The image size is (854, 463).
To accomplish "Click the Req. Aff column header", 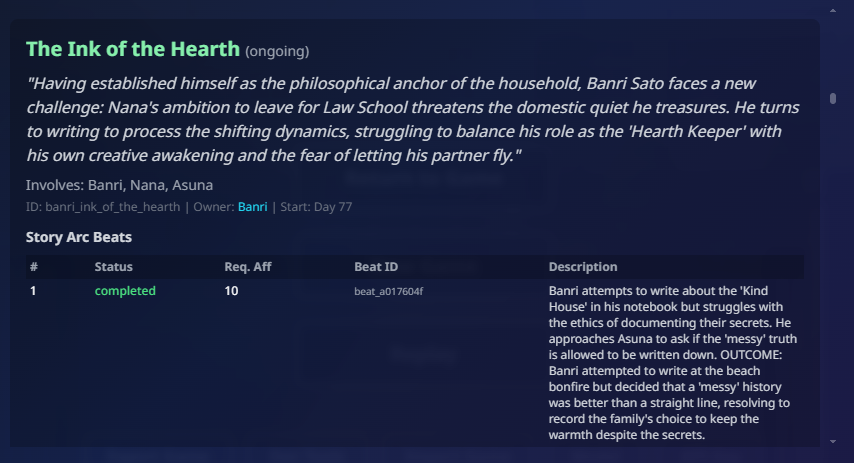I will click(248, 267).
